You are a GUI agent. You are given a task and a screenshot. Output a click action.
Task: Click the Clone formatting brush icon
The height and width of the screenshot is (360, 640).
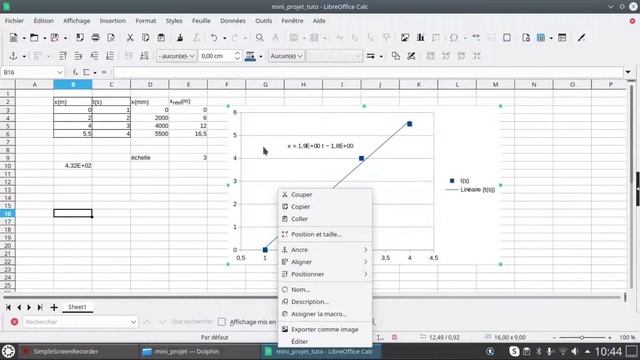180,38
